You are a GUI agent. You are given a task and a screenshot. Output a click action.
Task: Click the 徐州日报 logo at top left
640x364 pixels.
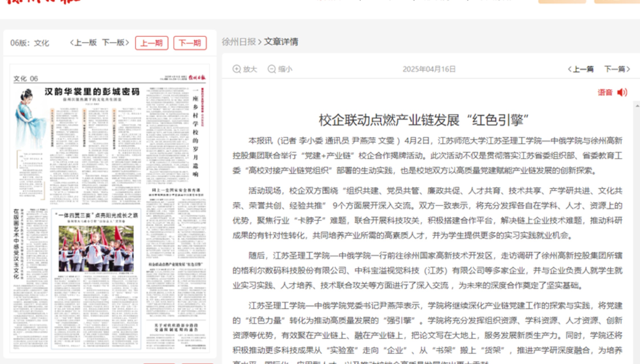tap(43, 1)
